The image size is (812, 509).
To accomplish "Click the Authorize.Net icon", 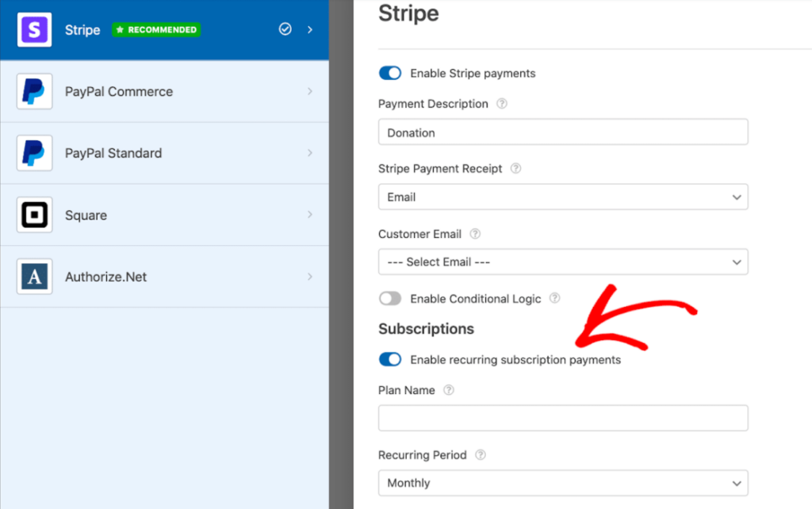I will [33, 277].
